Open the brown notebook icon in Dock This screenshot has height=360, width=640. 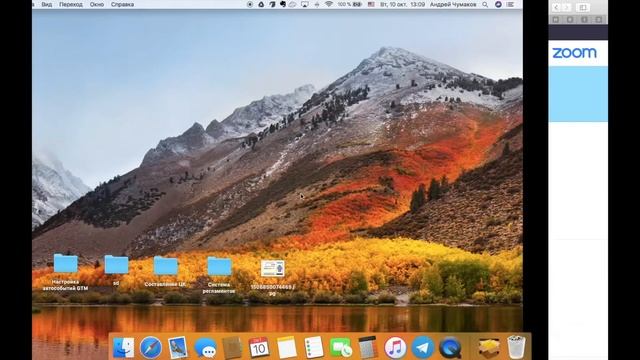tap(232, 348)
